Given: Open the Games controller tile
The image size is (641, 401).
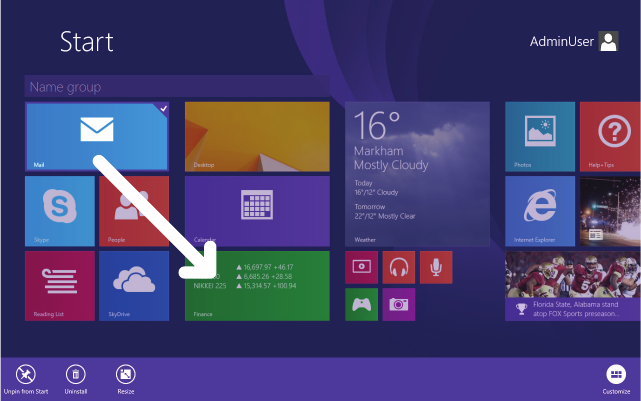Looking at the screenshot, I should (361, 305).
